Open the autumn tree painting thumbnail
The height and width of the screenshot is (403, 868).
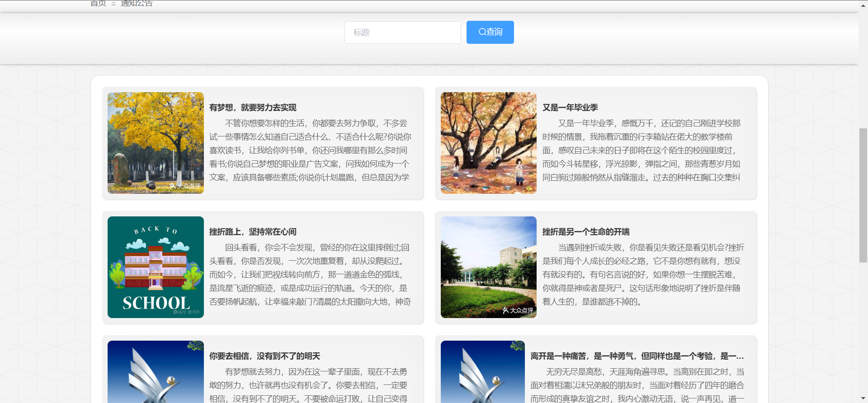(x=489, y=143)
